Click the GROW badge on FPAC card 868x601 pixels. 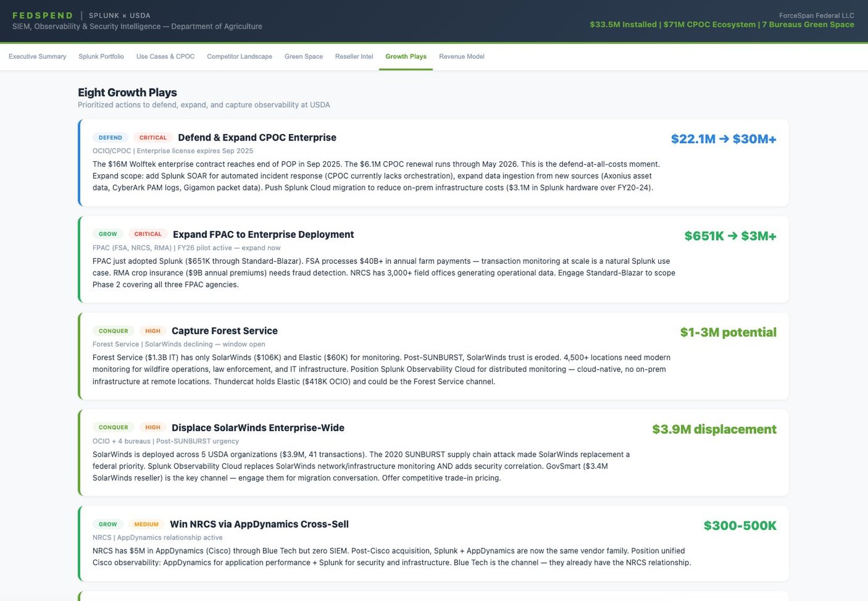click(108, 235)
